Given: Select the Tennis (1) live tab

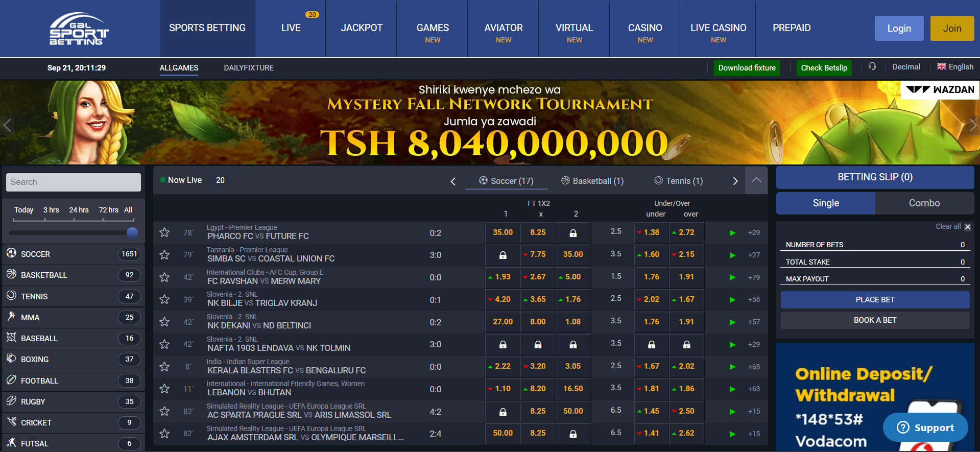Looking at the screenshot, I should coord(679,181).
